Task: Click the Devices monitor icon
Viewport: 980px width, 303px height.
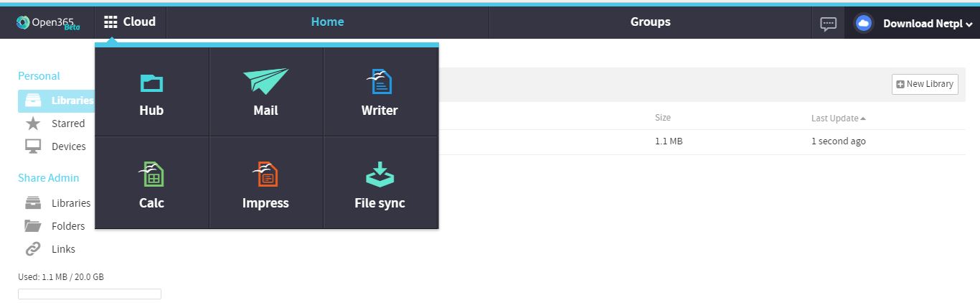Action: tap(33, 146)
